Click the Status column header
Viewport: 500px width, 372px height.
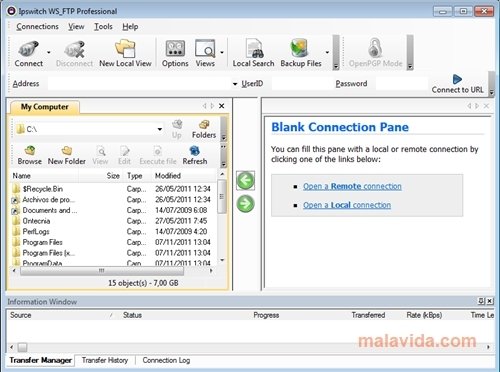132,315
